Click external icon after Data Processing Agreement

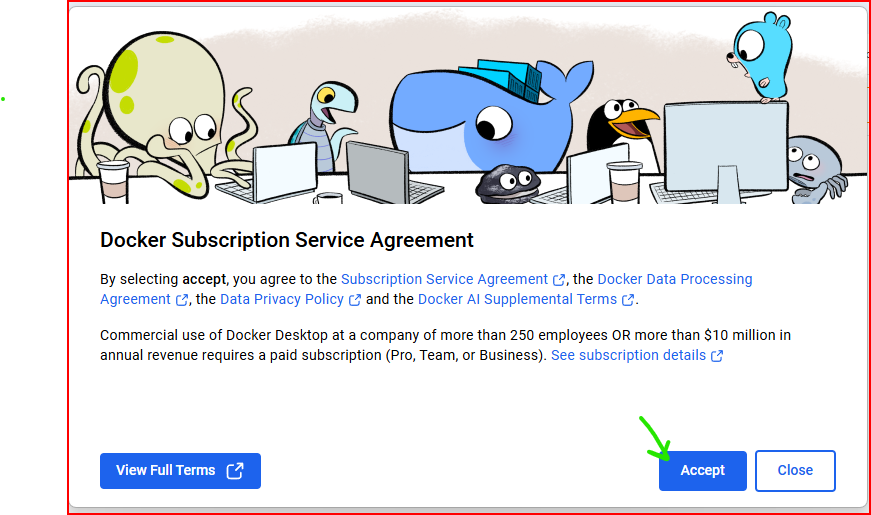[x=182, y=300]
